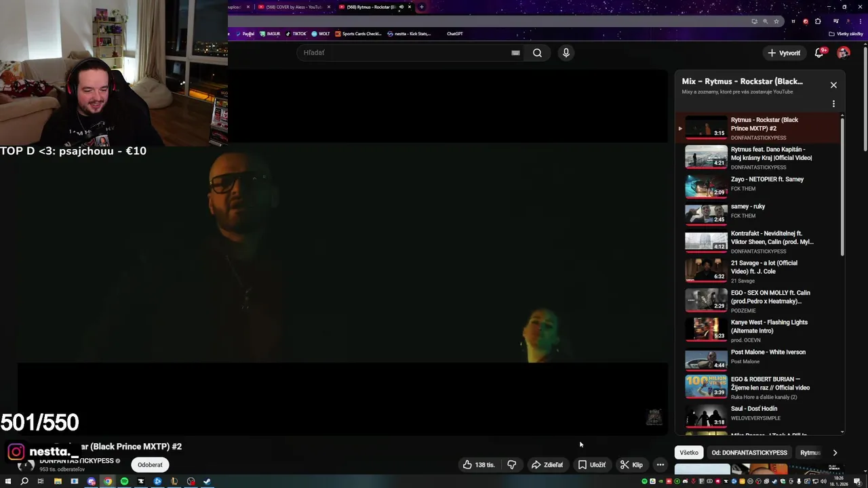Screen dimensions: 868x488
Task: Open a new browser tab
Action: (421, 7)
